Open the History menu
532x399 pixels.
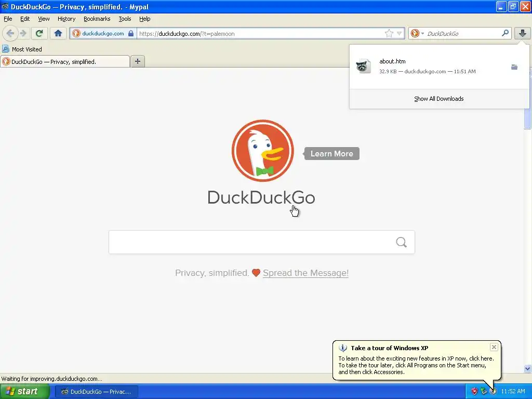coord(66,19)
